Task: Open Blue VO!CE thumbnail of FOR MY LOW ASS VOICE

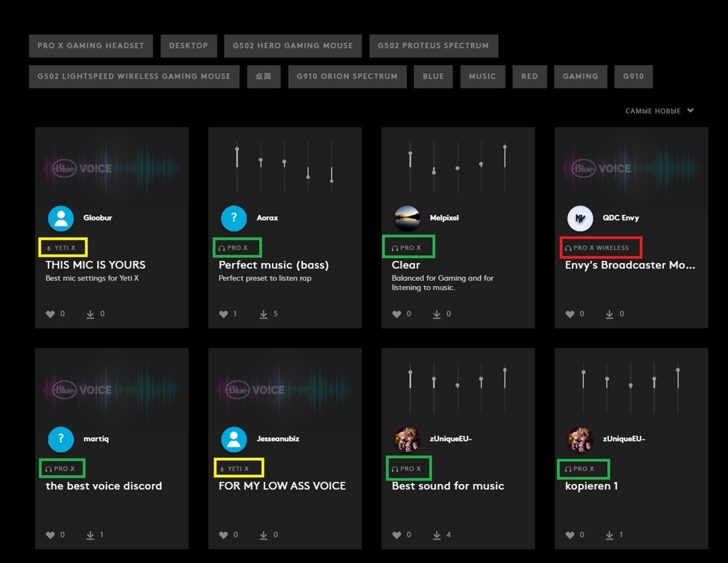Action: 285,390
